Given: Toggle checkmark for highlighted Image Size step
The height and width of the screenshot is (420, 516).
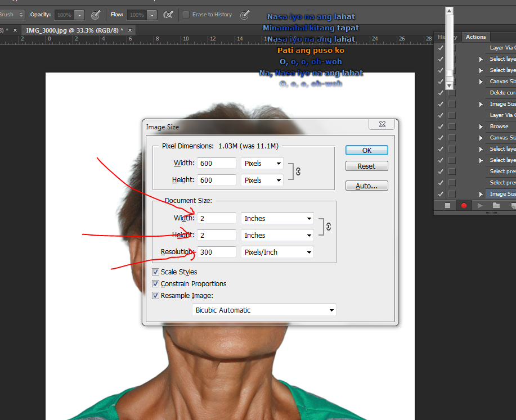Looking at the screenshot, I should pos(441,194).
